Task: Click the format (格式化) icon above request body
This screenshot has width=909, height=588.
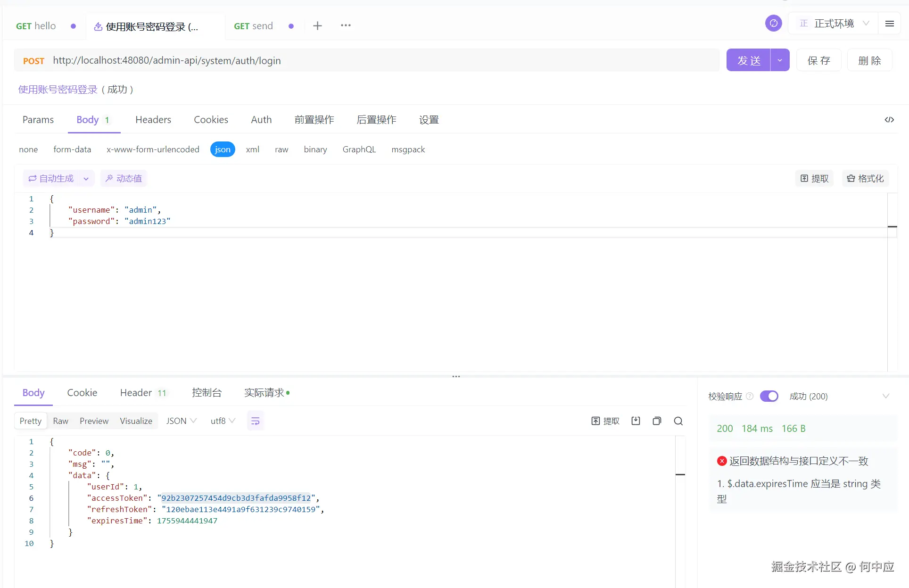Action: pyautogui.click(x=865, y=178)
